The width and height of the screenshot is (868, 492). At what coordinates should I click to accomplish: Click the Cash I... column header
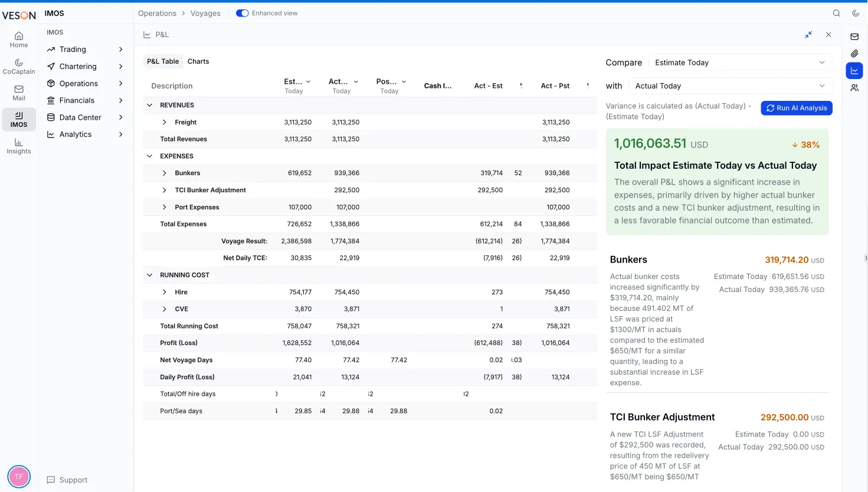pyautogui.click(x=438, y=86)
